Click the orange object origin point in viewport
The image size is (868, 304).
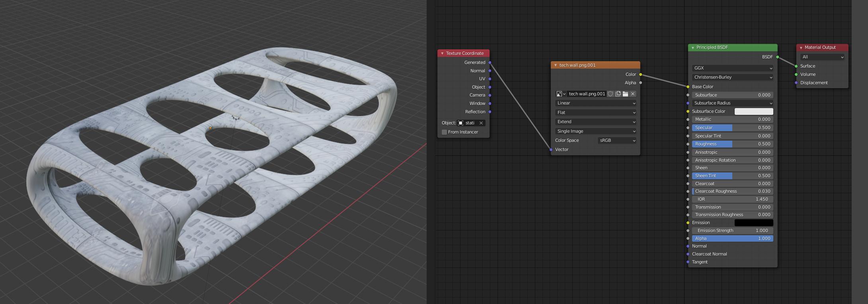click(210, 128)
